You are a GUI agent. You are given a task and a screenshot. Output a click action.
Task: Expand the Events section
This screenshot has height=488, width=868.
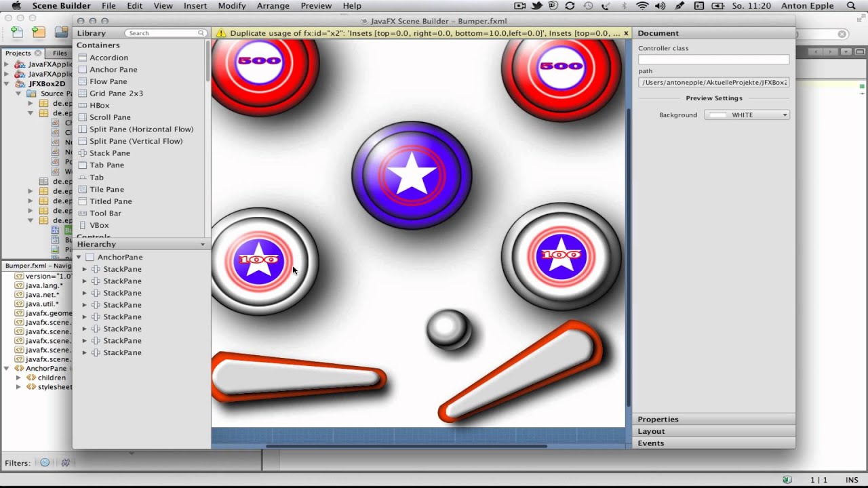713,443
